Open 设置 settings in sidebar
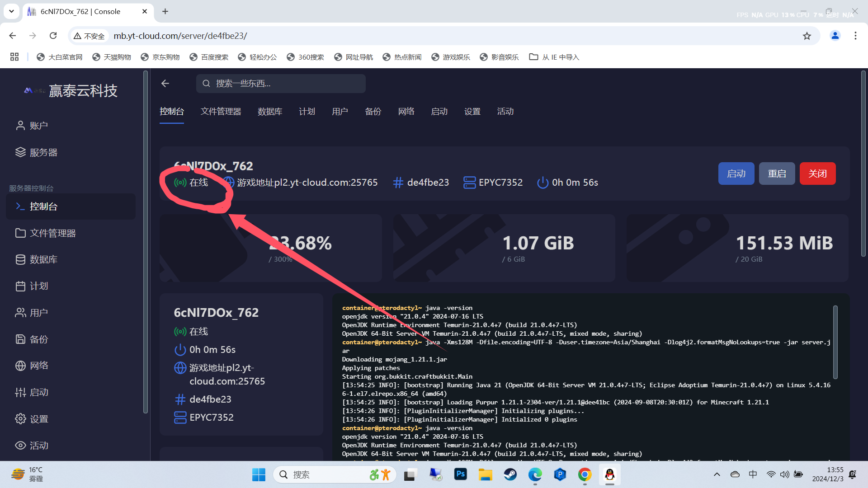The image size is (868, 488). [x=32, y=419]
